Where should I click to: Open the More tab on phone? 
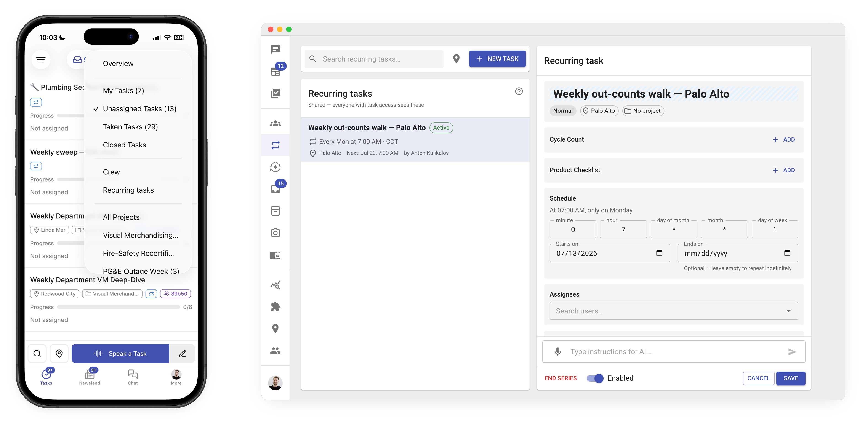(x=176, y=377)
